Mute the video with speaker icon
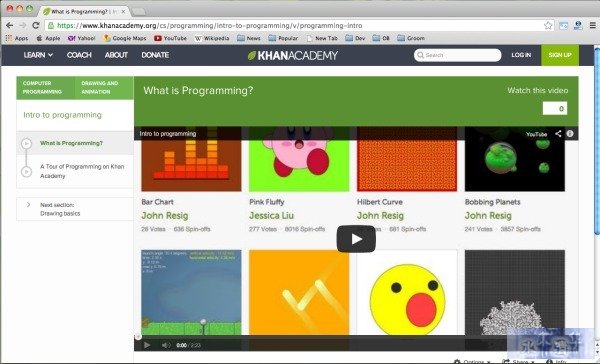Viewport: 600px width, 364px height. click(166, 345)
